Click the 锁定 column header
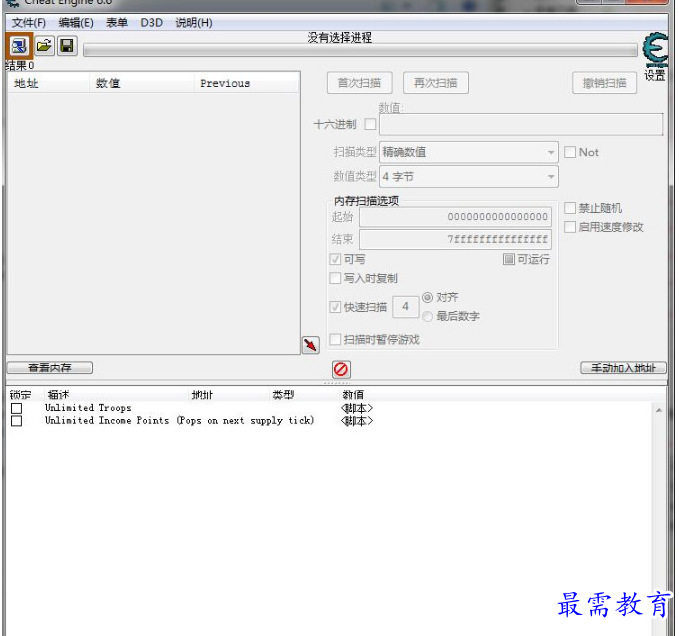Screen dimensions: 679x636 click(20, 395)
